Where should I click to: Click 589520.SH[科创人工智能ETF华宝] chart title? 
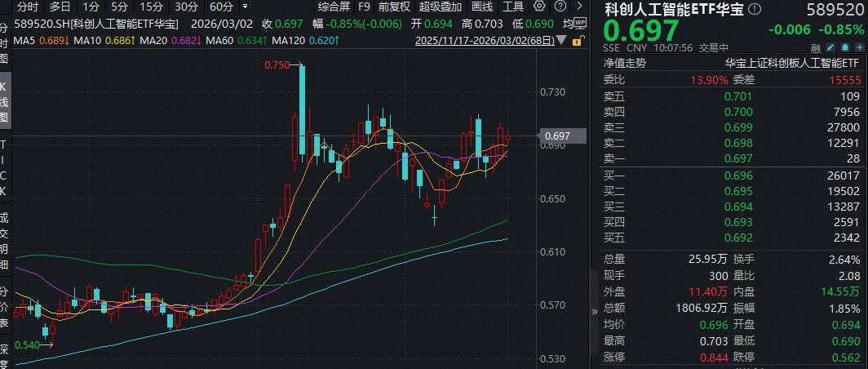[95, 24]
